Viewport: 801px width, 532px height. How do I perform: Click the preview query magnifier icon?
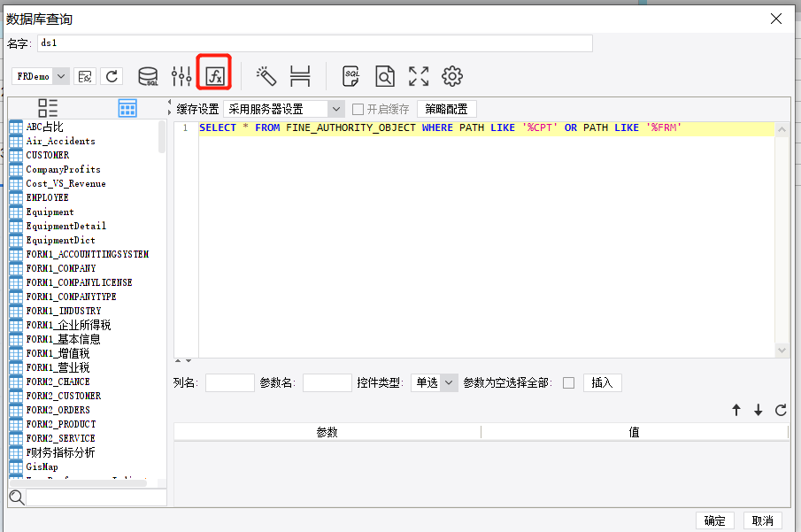pyautogui.click(x=385, y=77)
